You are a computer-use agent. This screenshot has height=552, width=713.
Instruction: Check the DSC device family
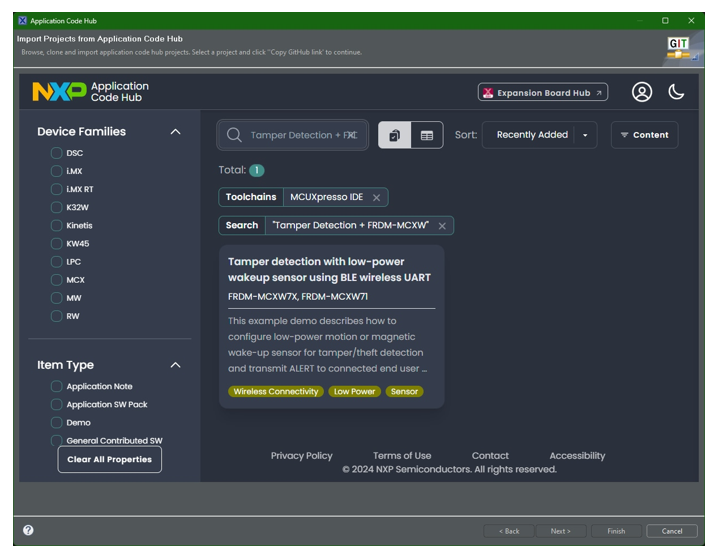(56, 153)
